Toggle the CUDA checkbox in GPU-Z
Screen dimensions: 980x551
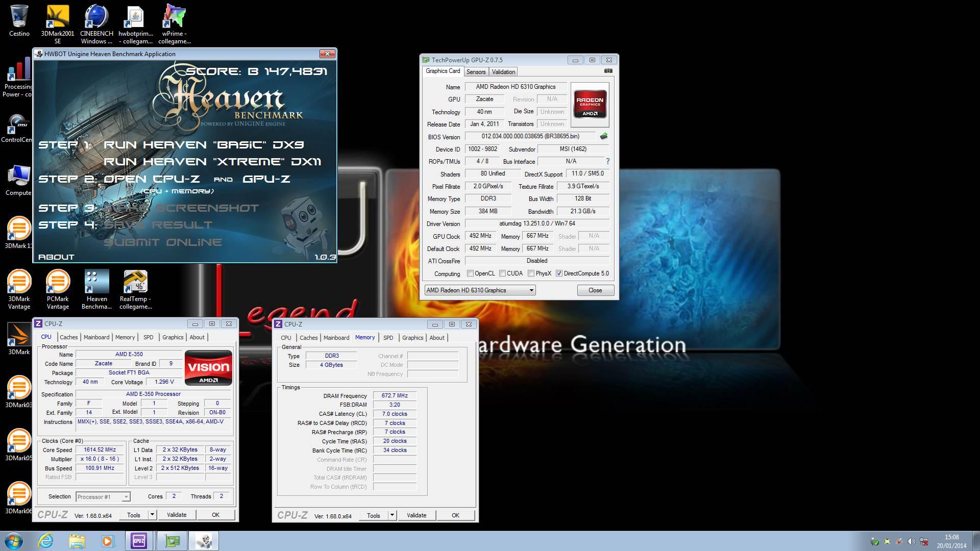pos(502,273)
